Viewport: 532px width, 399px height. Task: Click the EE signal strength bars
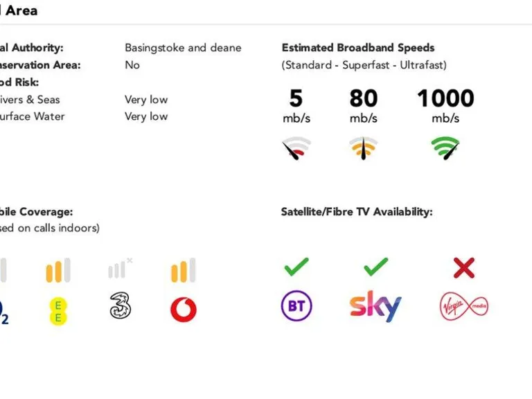pos(58,270)
